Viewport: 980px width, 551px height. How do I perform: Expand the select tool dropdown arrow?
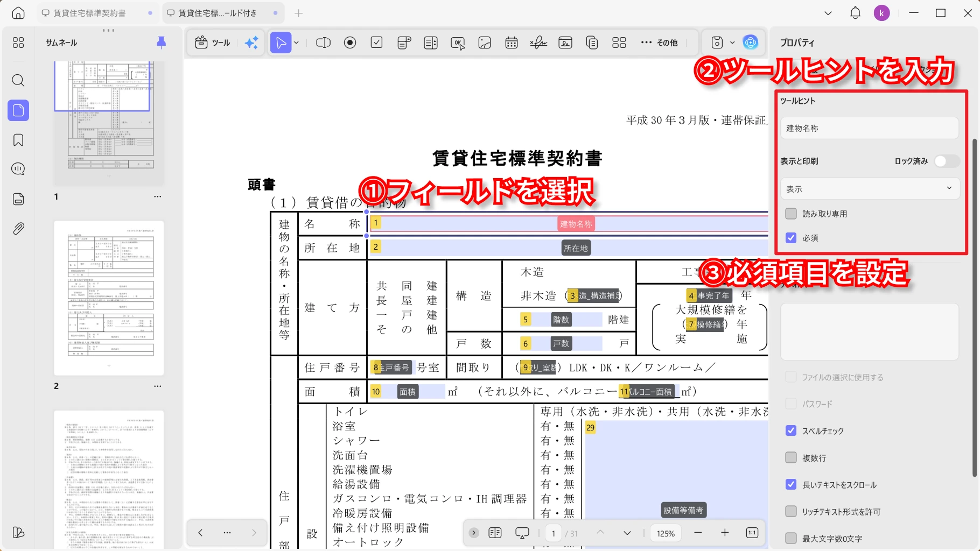[x=296, y=43]
